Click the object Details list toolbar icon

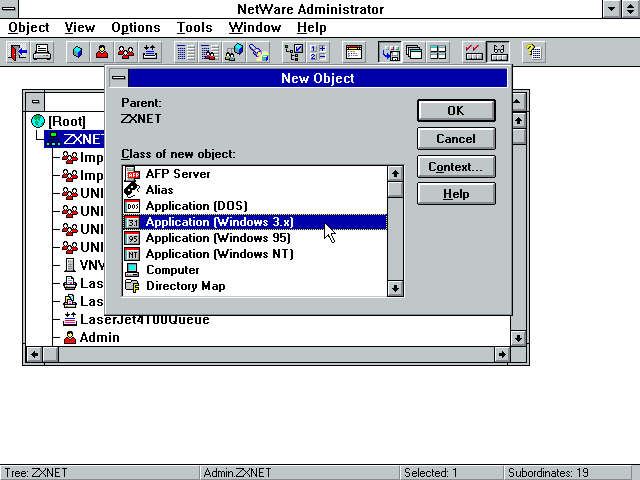pyautogui.click(x=186, y=52)
